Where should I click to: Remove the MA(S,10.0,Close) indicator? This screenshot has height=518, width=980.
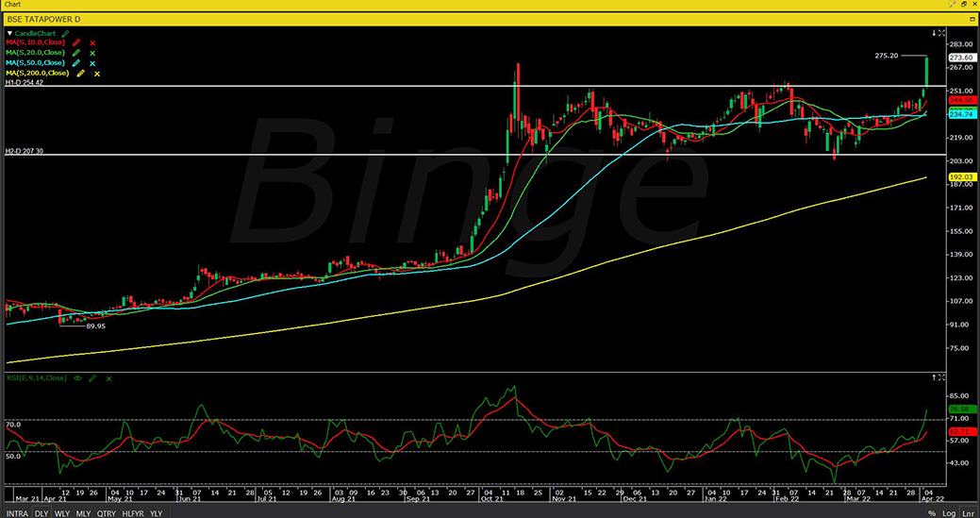[x=92, y=43]
